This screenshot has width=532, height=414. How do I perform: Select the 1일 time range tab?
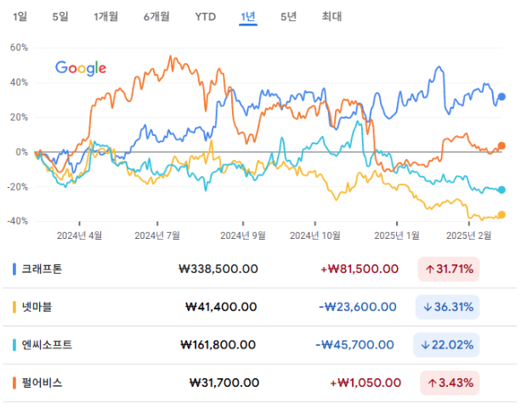[20, 16]
